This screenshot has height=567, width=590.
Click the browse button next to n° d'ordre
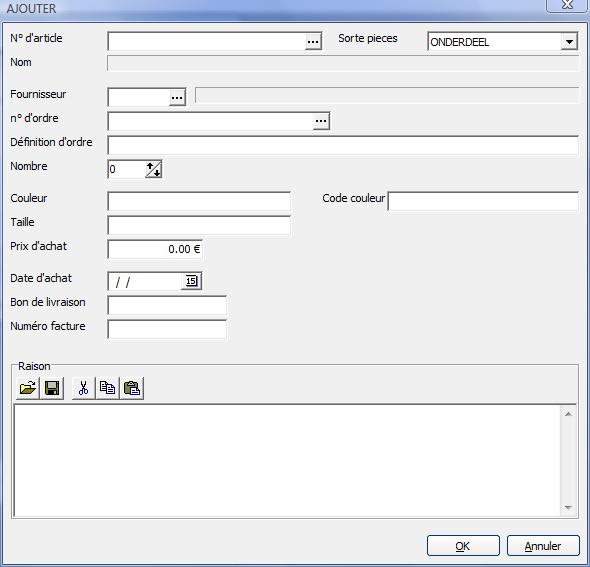321,121
